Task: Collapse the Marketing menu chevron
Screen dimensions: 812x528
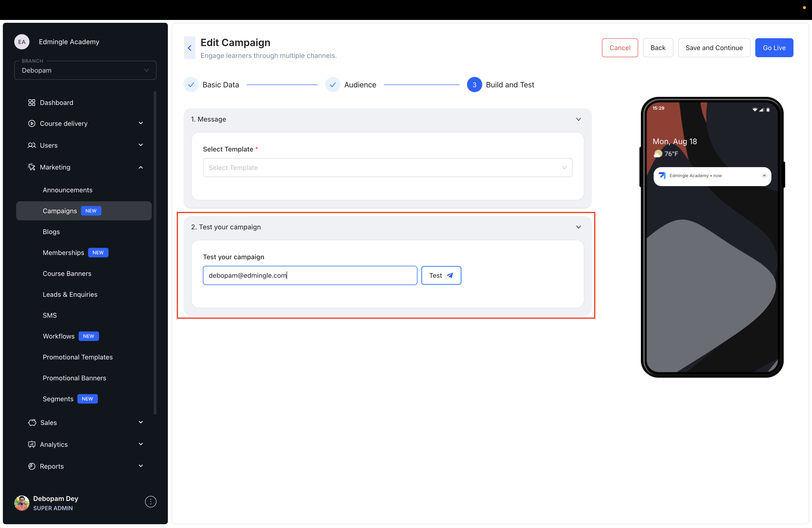Action: pos(141,167)
